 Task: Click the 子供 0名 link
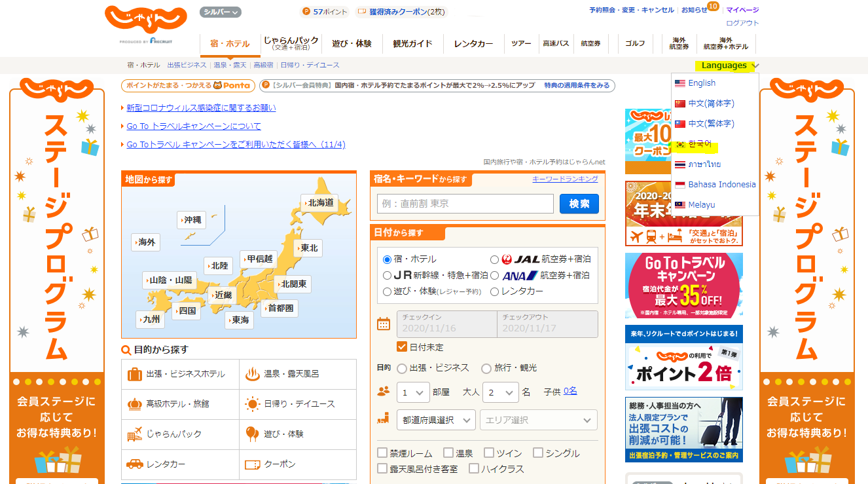[570, 391]
